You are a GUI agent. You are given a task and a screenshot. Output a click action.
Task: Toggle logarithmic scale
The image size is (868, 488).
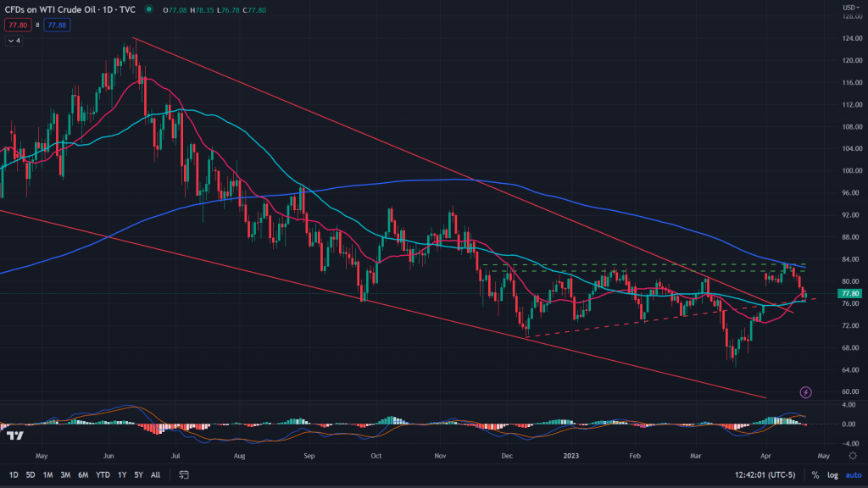pyautogui.click(x=833, y=475)
